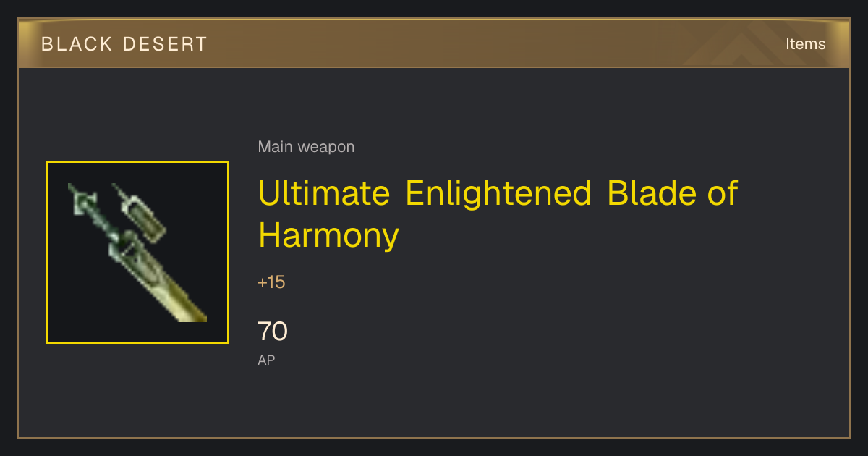Screen dimensions: 868x456
Task: Click the word Ultimate in item name
Action: [325, 193]
